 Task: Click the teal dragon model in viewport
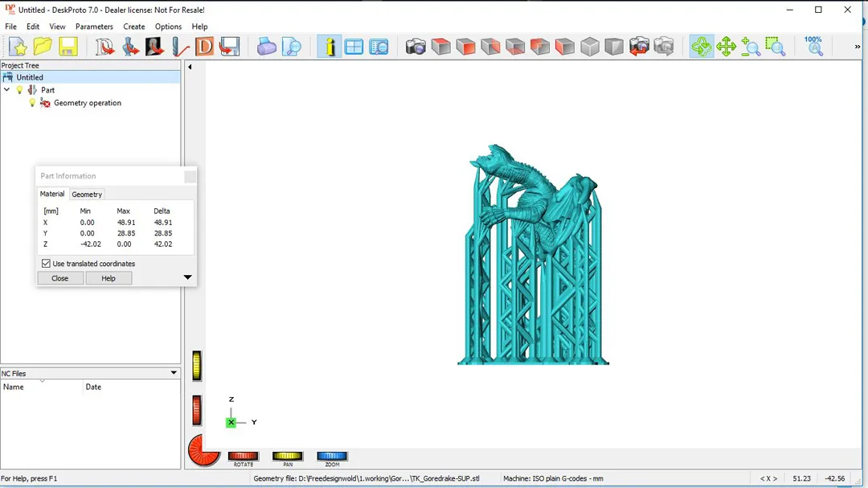tap(533, 255)
